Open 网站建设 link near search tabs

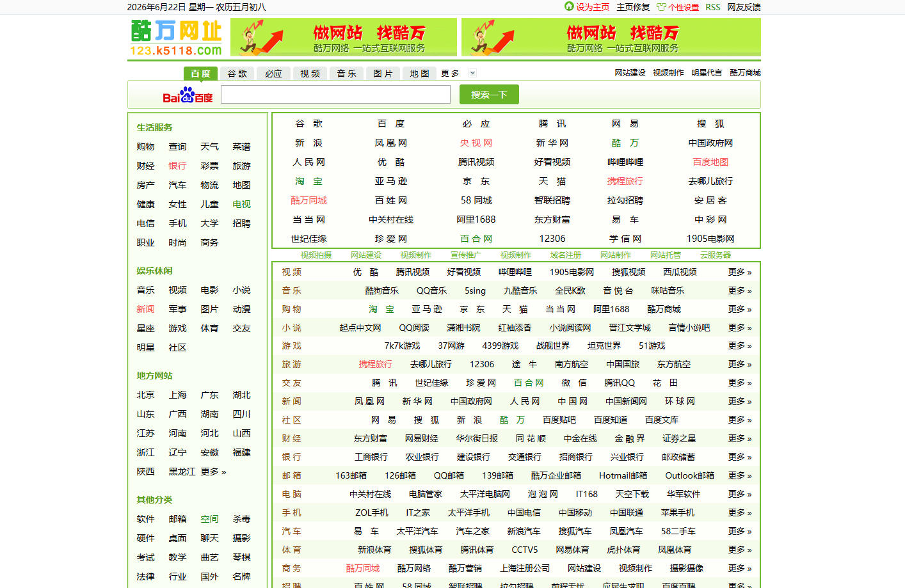point(630,73)
